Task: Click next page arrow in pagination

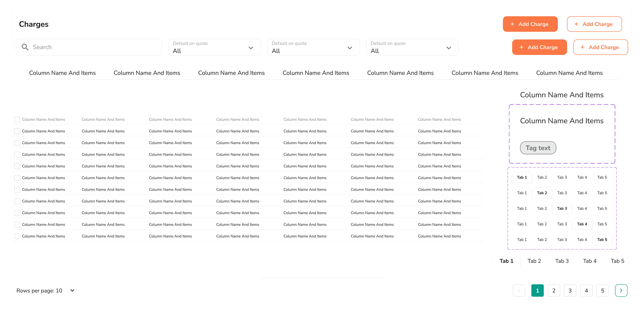Action: pos(621,291)
